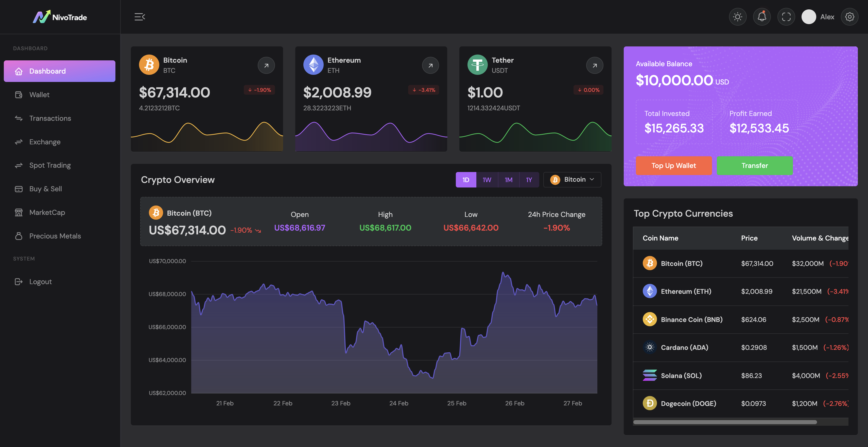Enter fullscreen mode via scan icon
This screenshot has width=868, height=447.
pyautogui.click(x=786, y=16)
